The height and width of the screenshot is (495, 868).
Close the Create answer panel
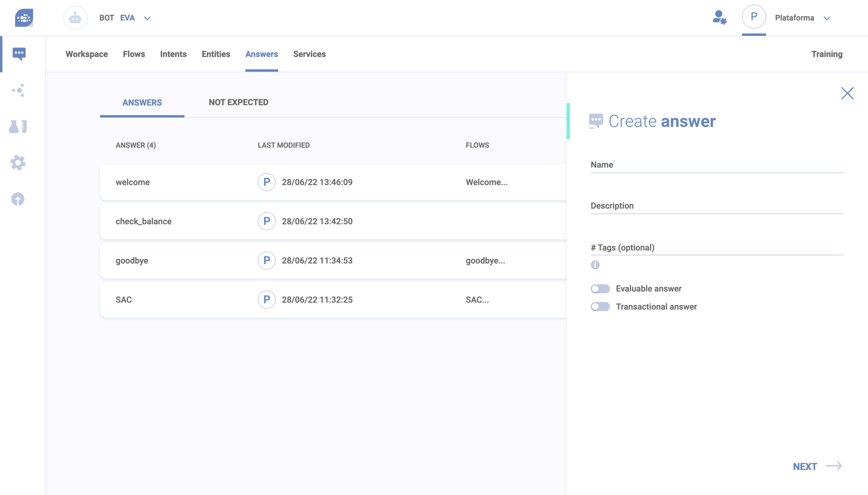pos(847,93)
